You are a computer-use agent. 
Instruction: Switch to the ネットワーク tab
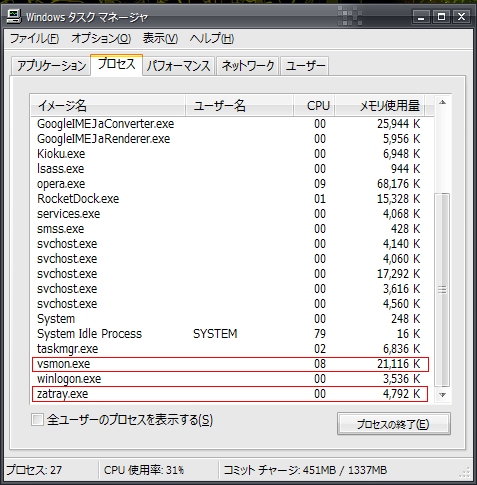click(248, 66)
